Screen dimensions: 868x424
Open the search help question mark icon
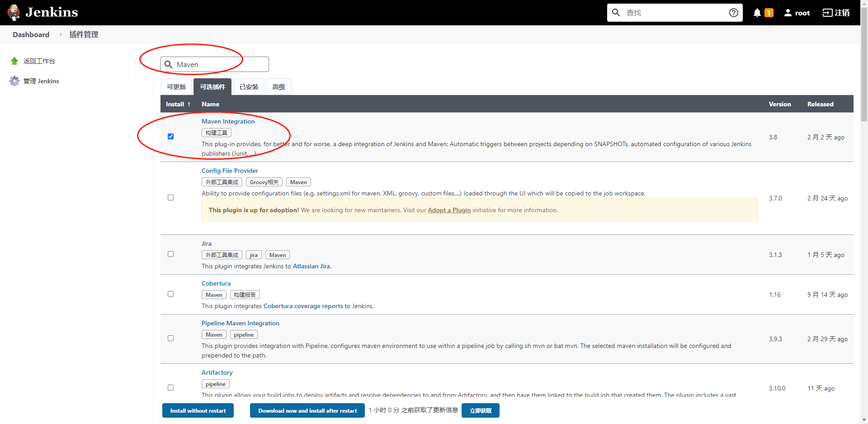(x=733, y=13)
